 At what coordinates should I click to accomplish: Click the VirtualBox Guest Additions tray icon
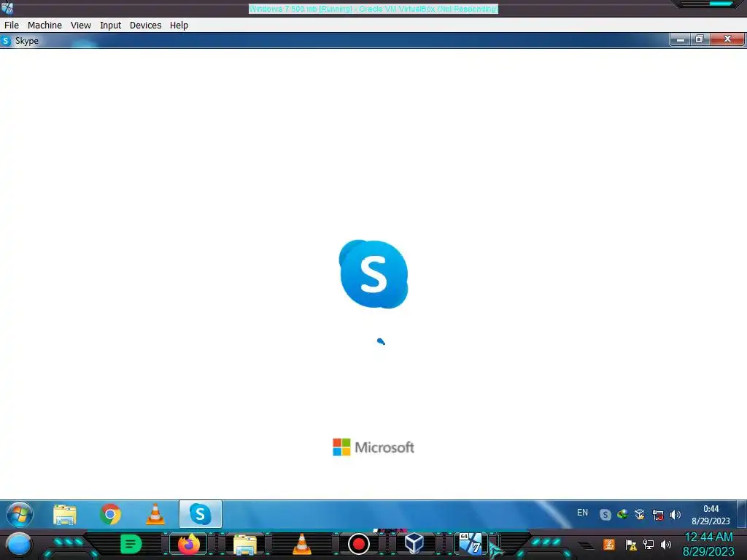click(x=640, y=514)
